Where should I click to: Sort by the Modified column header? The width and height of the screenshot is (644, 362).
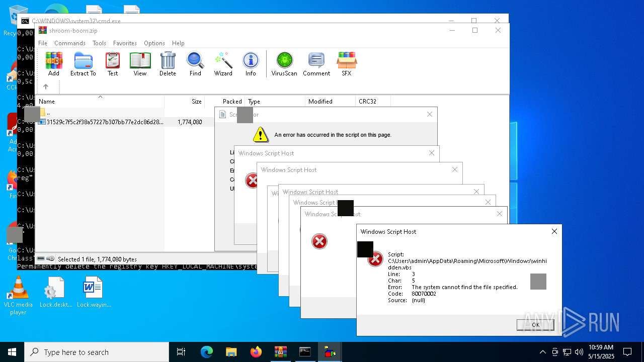pyautogui.click(x=330, y=102)
